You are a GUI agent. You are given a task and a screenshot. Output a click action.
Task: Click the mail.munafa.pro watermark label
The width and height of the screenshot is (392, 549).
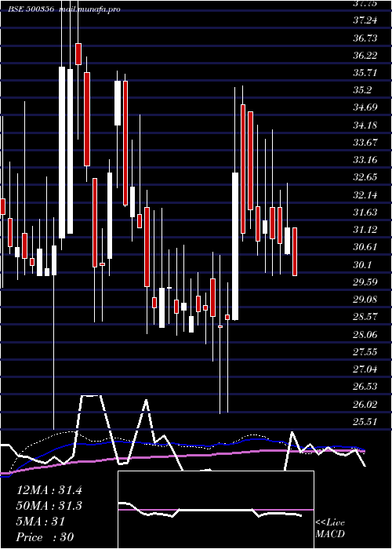click(90, 9)
